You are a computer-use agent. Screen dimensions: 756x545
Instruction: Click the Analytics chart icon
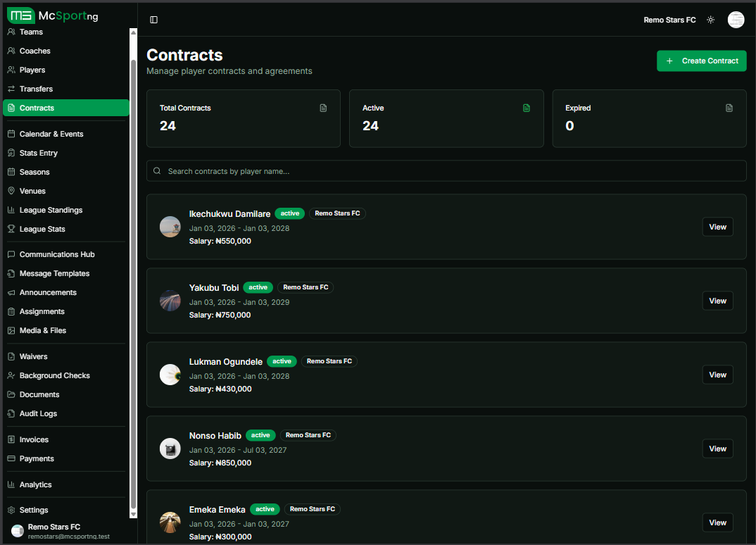coord(11,485)
